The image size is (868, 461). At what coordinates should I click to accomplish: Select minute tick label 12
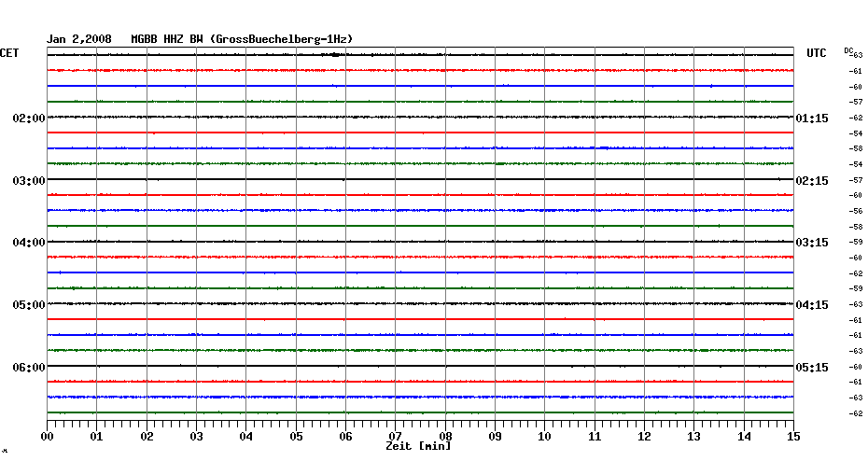(644, 437)
